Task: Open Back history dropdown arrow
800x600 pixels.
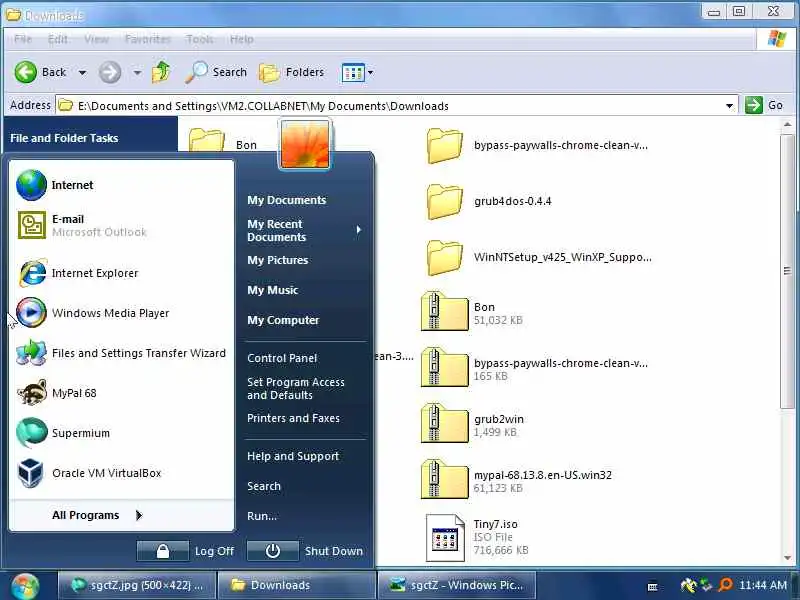Action: (x=82, y=72)
